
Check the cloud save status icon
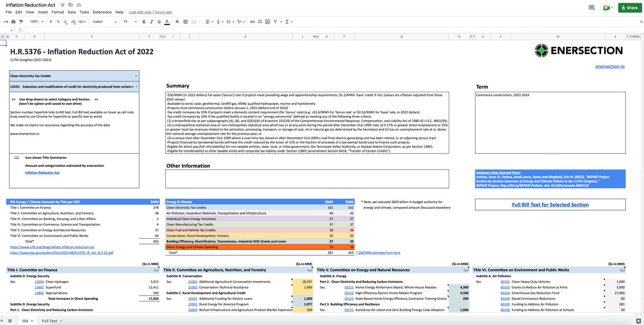(79, 5)
